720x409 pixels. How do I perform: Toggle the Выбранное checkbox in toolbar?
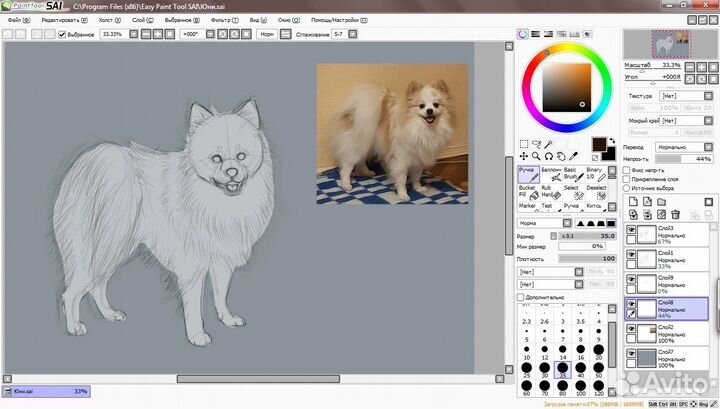pos(62,34)
